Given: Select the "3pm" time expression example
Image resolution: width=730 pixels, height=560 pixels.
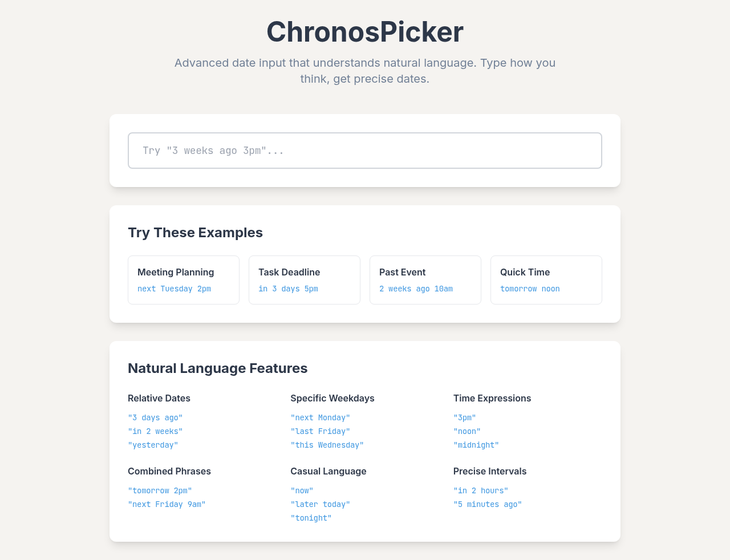Looking at the screenshot, I should [464, 417].
